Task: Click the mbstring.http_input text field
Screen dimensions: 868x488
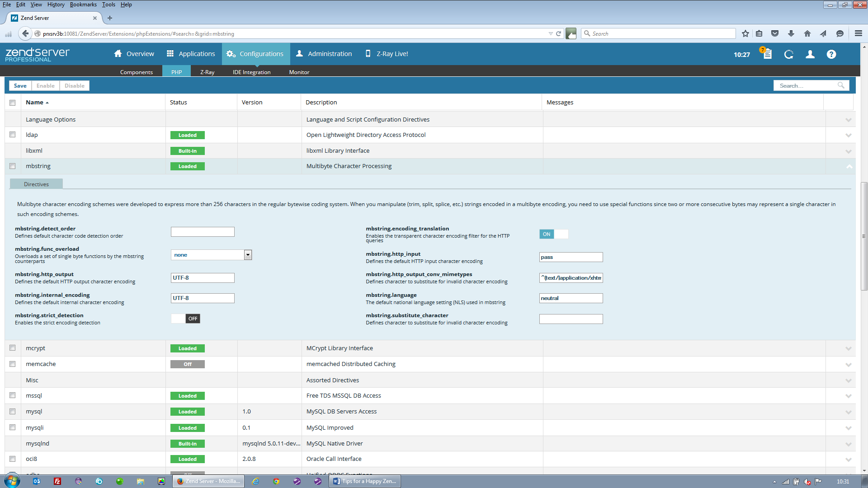Action: pos(571,257)
